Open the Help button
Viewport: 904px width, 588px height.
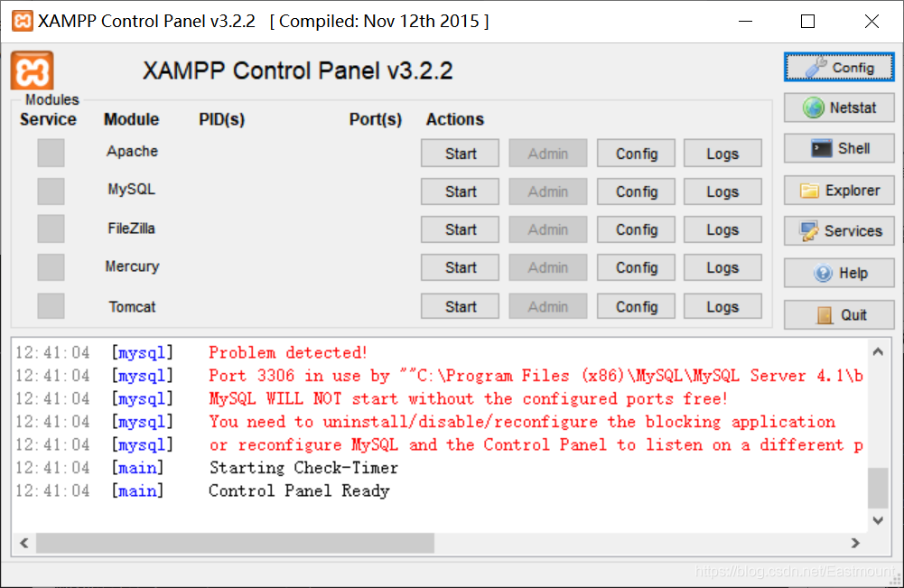click(839, 273)
